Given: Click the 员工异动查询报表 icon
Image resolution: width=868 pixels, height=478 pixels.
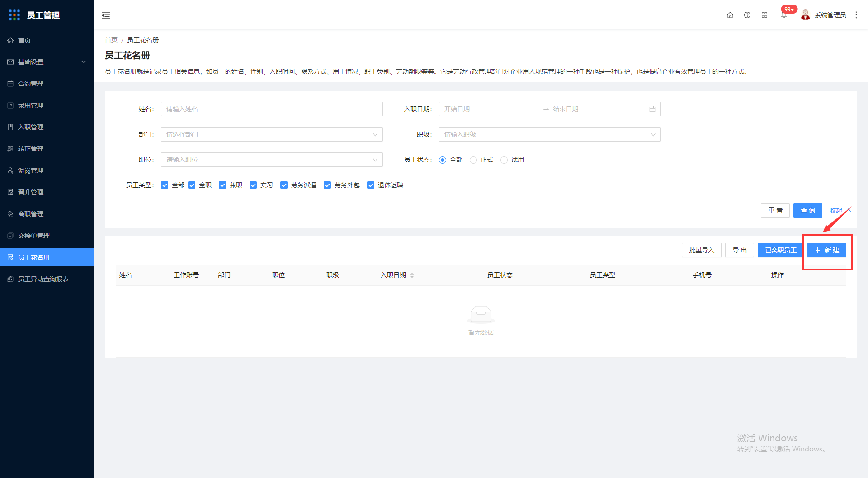Looking at the screenshot, I should click(x=10, y=279).
